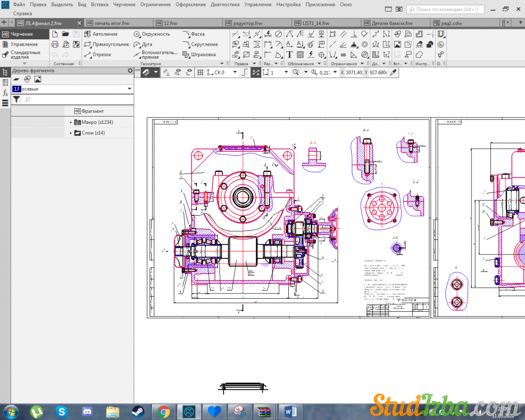The image size is (525, 420).
Task: Open the layer dropdown showing 'осевые'
Action: [x=72, y=89]
